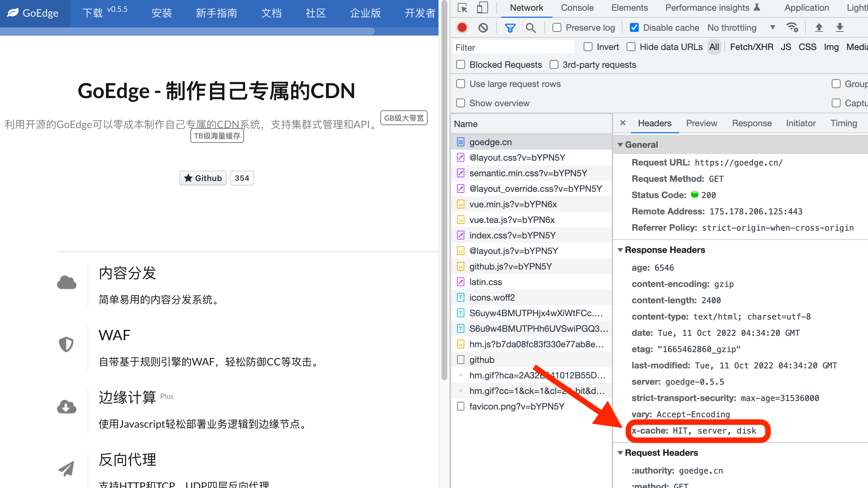Close the request details pane

[x=623, y=123]
